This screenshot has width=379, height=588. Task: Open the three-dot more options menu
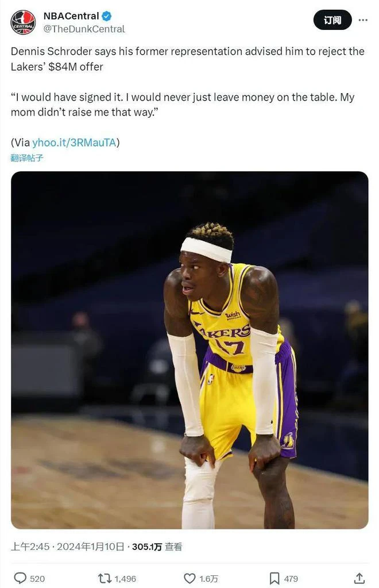[x=363, y=20]
